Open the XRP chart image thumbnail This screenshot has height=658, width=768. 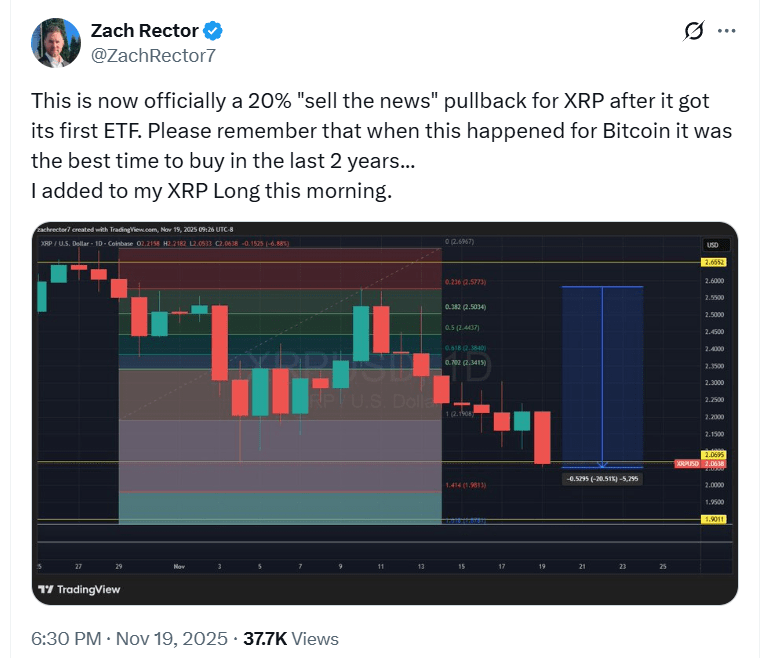384,412
